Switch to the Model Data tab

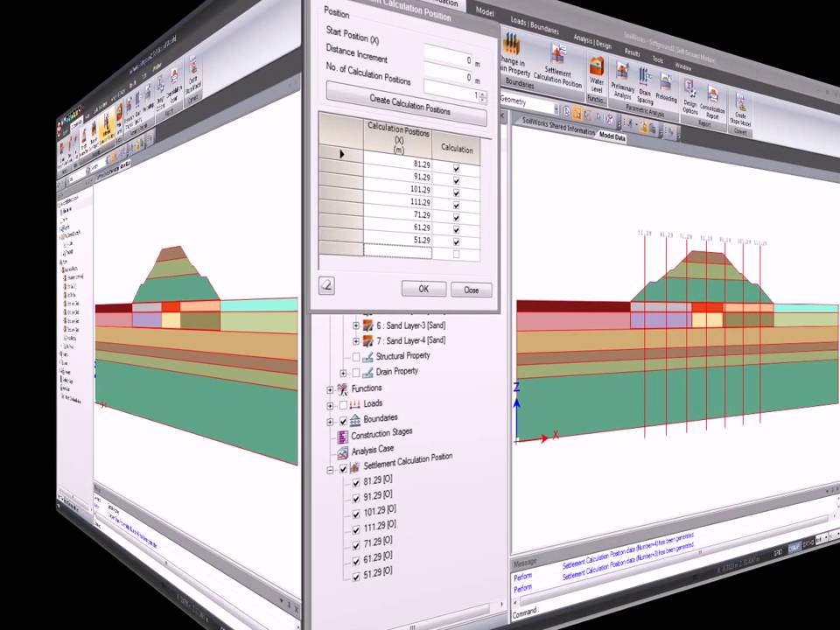(612, 136)
